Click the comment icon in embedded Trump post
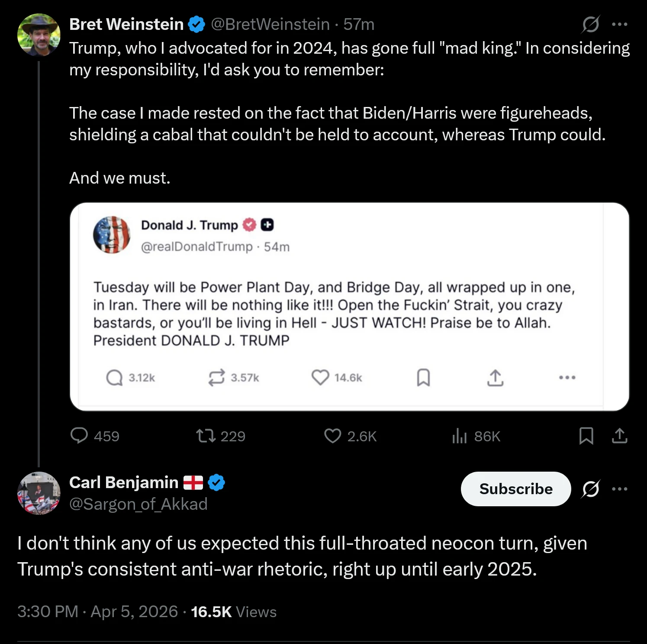This screenshot has height=644, width=647. (114, 378)
